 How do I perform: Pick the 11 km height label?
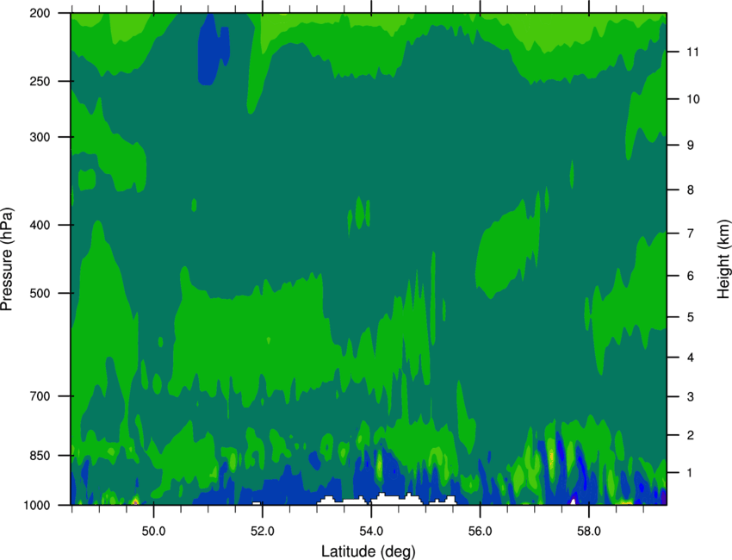[x=693, y=52]
